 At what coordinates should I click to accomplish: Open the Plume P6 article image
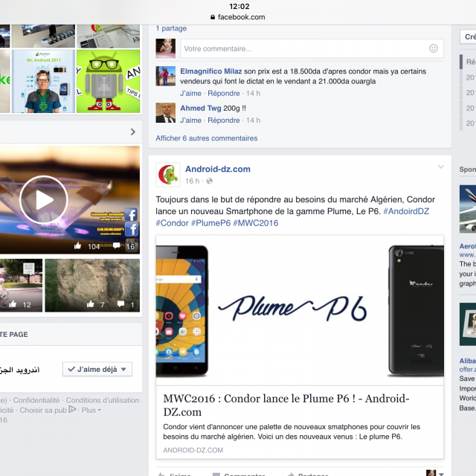coord(300,310)
